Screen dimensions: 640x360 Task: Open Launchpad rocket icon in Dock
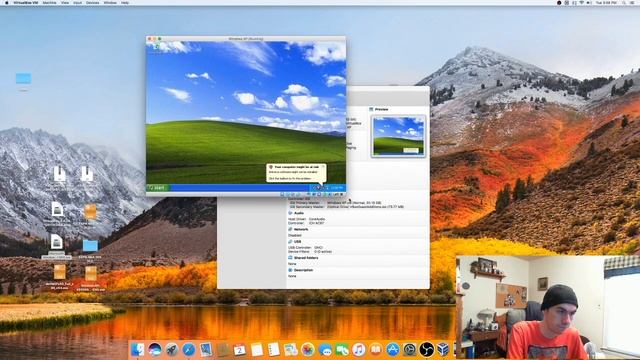click(172, 349)
